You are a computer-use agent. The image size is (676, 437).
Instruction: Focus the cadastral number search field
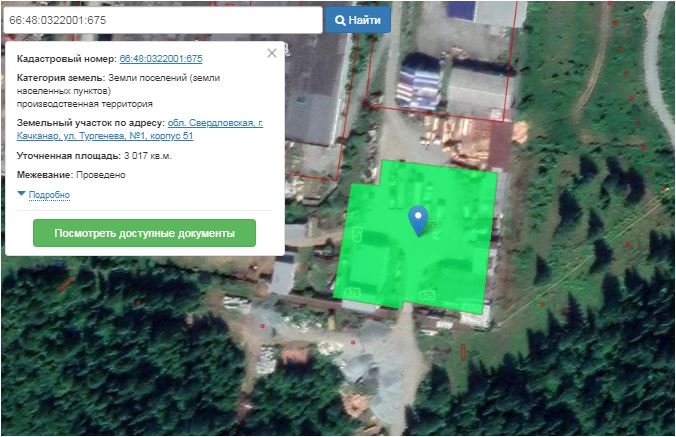pos(163,20)
